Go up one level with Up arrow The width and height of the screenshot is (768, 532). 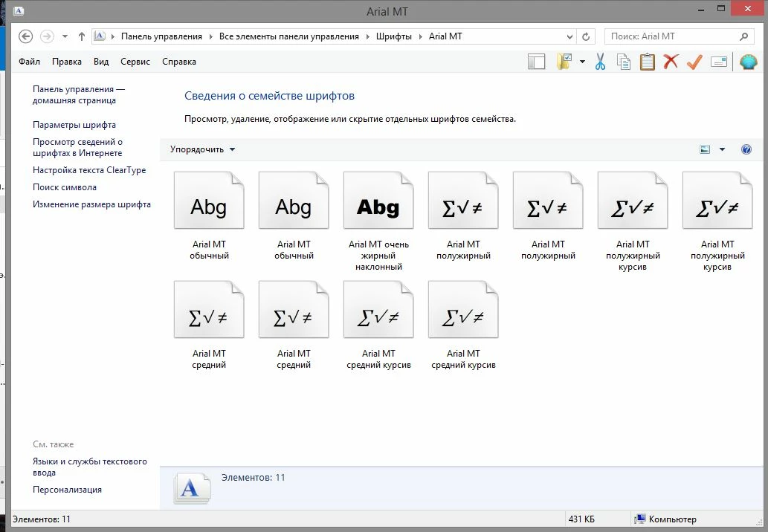coord(81,36)
